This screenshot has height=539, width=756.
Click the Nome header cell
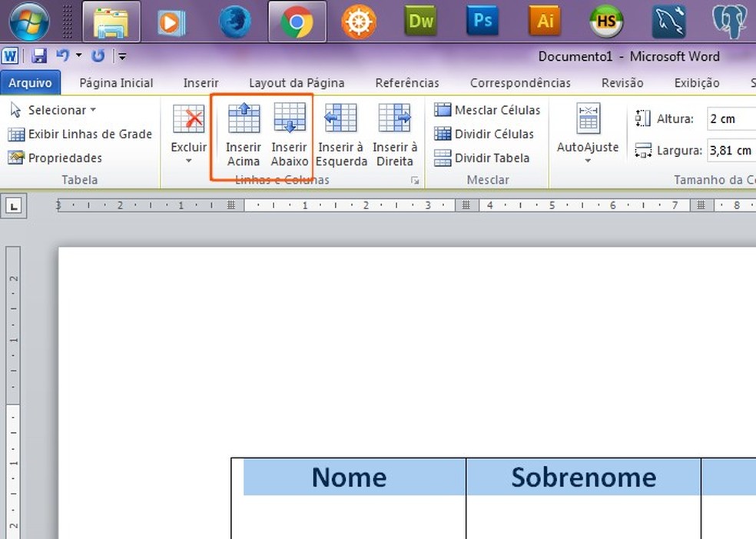(x=349, y=477)
